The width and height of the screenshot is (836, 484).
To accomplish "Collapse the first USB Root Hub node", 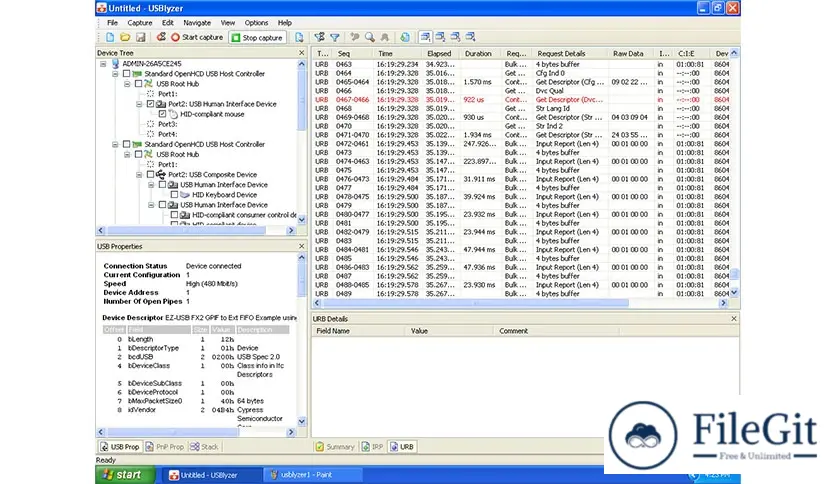I will (x=127, y=84).
